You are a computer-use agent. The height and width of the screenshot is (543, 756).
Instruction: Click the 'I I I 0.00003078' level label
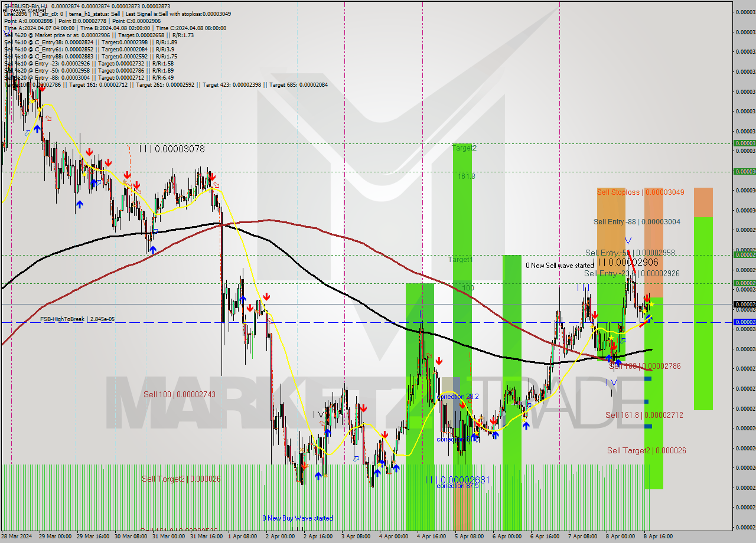click(172, 149)
